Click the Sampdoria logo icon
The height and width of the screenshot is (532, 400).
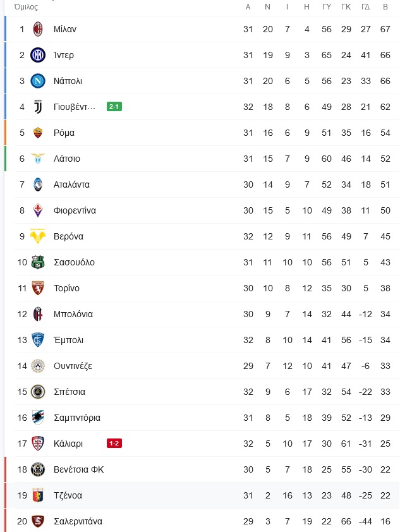[38, 418]
